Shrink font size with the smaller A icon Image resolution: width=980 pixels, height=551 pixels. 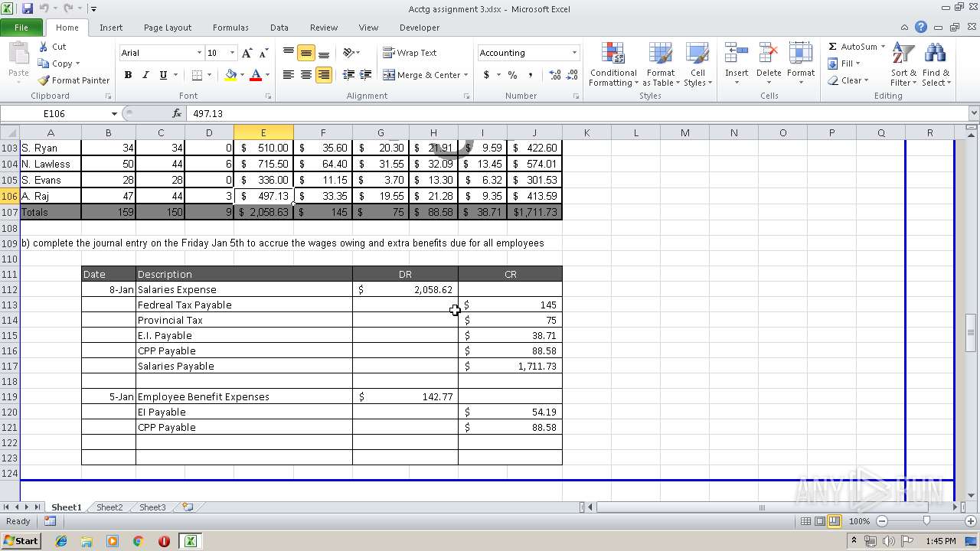click(263, 53)
